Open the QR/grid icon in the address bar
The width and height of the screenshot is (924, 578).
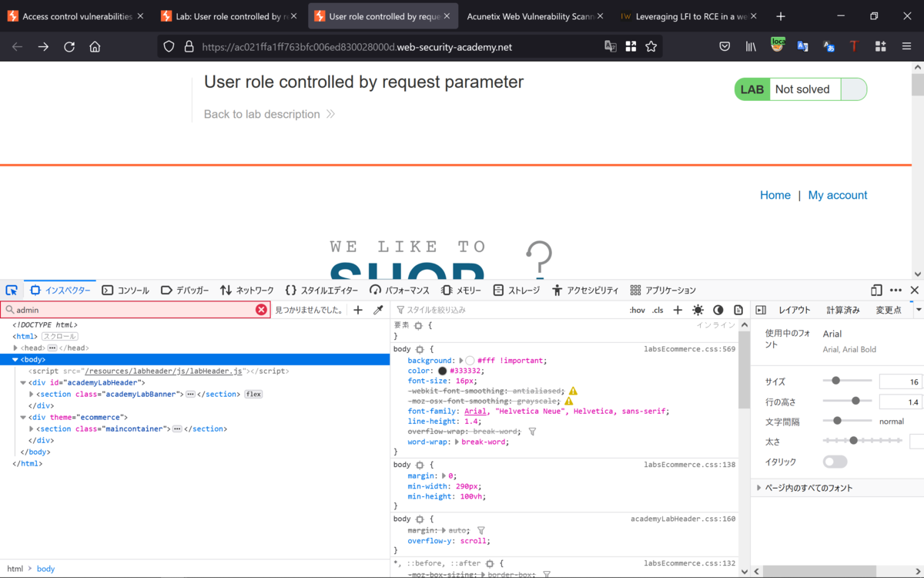click(631, 47)
